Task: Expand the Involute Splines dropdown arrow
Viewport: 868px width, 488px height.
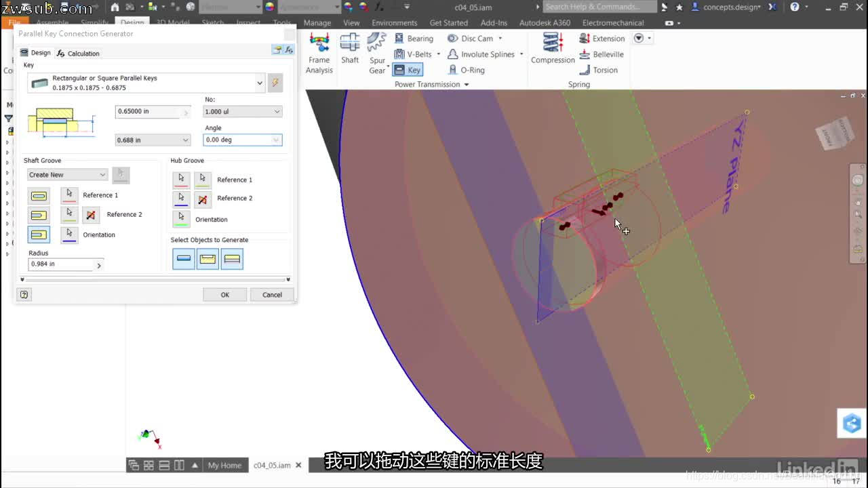Action: 521,54
